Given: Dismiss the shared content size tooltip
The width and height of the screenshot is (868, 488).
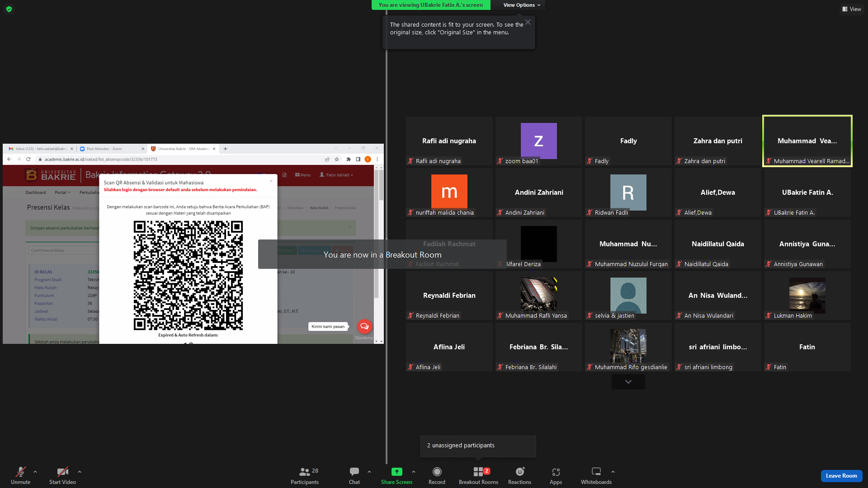Looking at the screenshot, I should point(528,22).
